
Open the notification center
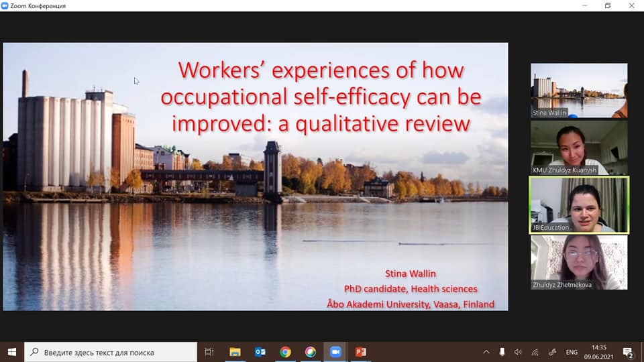click(629, 352)
